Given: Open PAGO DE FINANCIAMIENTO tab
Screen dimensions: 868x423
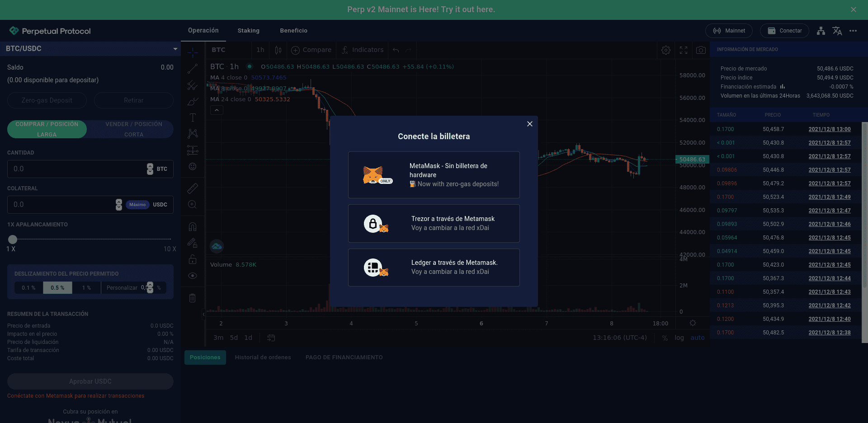Looking at the screenshot, I should [x=344, y=357].
